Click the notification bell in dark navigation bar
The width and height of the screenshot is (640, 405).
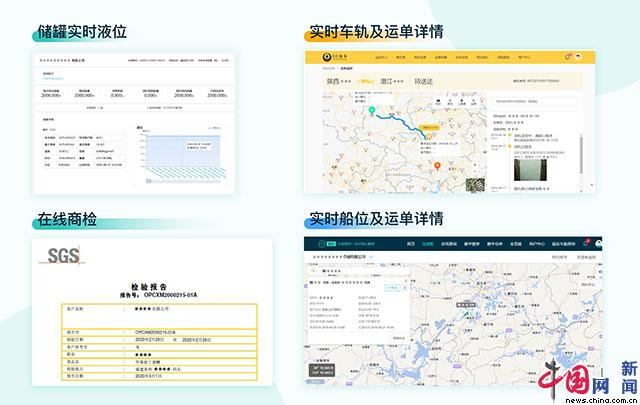(x=587, y=243)
